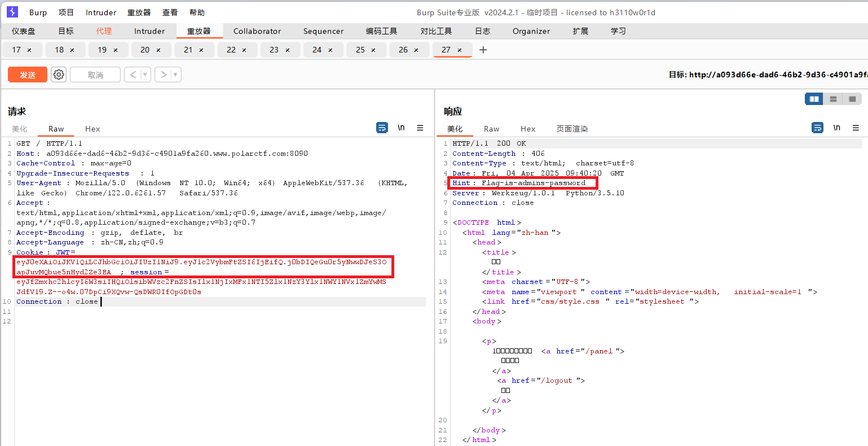The width and height of the screenshot is (868, 446).
Task: Switch to 对比工具 comparer tab
Action: pos(436,31)
